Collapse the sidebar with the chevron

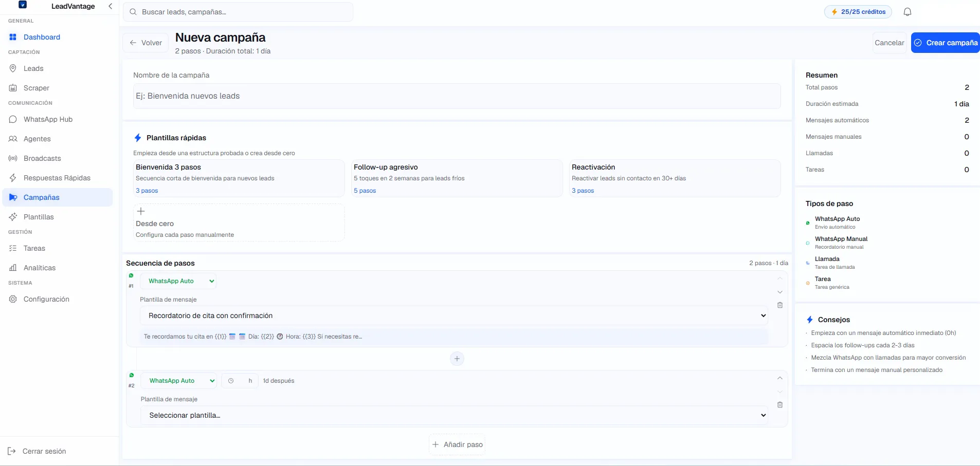point(110,6)
